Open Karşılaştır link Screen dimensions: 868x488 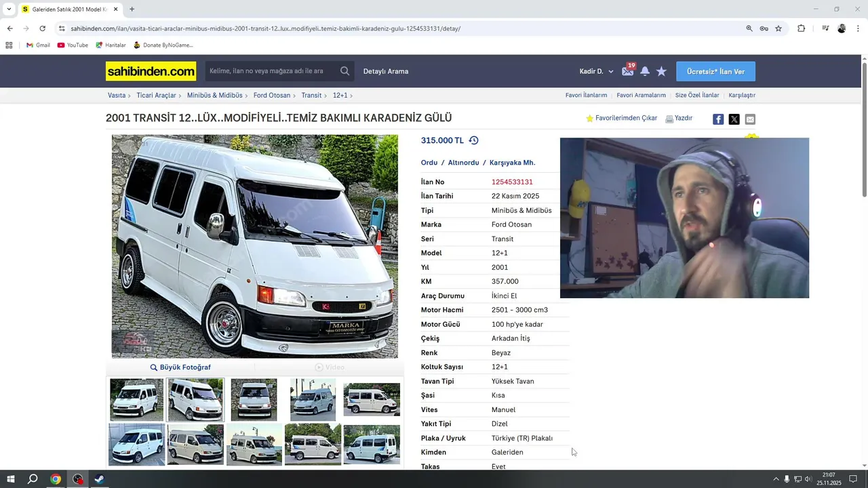742,96
